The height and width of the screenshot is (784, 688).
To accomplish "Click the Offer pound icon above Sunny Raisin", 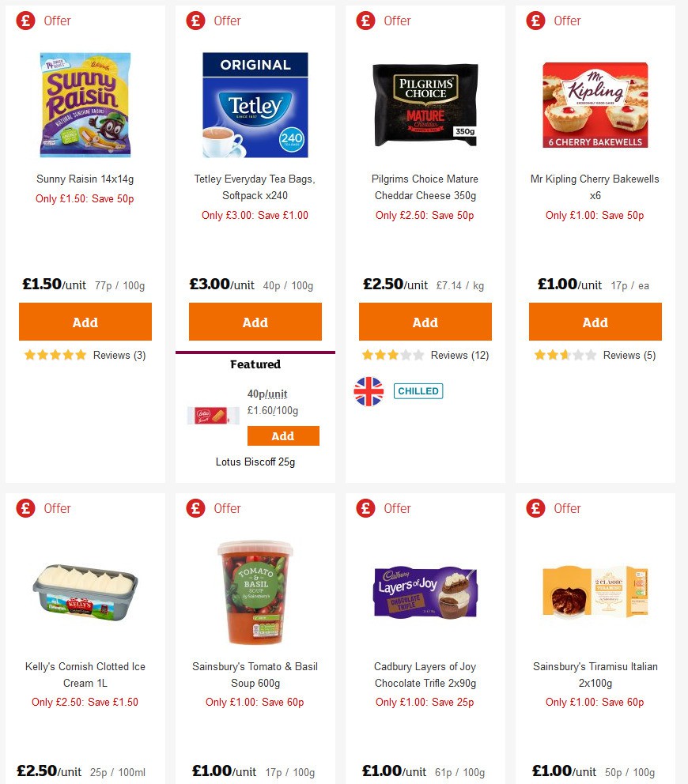I will (25, 21).
